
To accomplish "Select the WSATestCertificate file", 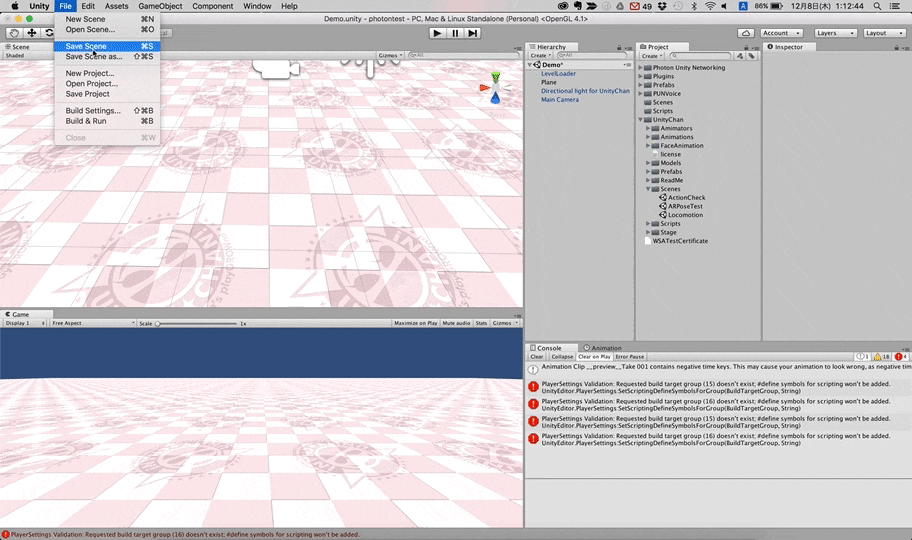I will point(676,241).
